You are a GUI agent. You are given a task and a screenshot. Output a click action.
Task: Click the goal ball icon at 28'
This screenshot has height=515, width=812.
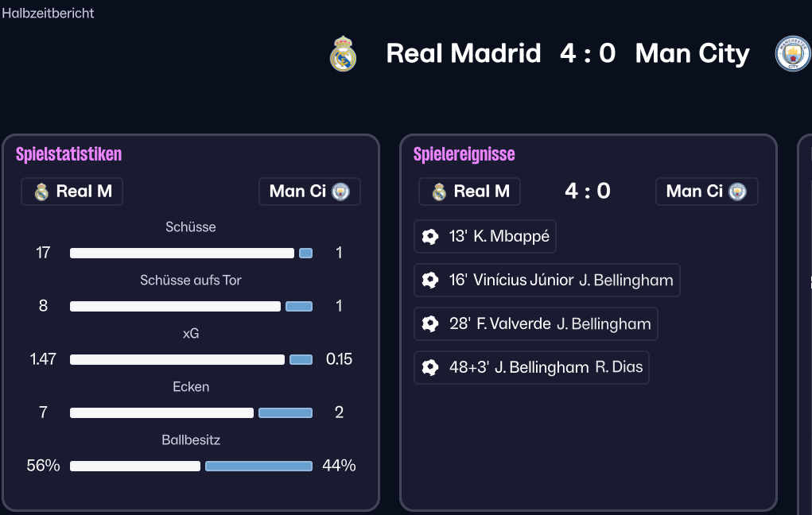(x=430, y=323)
